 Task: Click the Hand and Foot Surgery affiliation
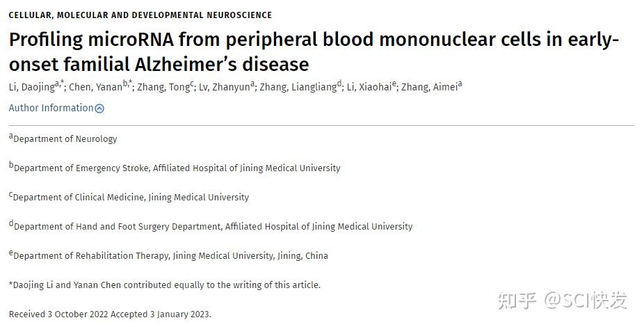pos(213,227)
